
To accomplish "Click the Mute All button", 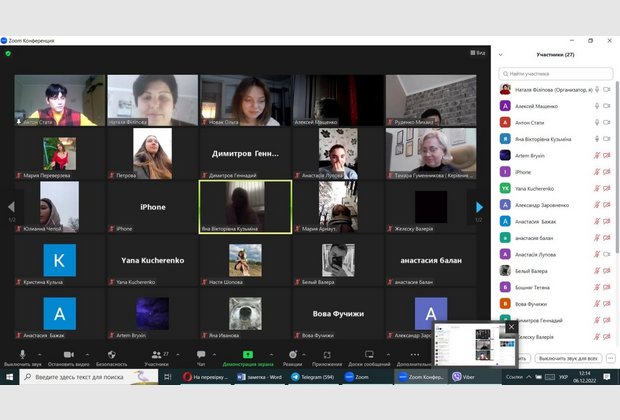I will click(568, 357).
